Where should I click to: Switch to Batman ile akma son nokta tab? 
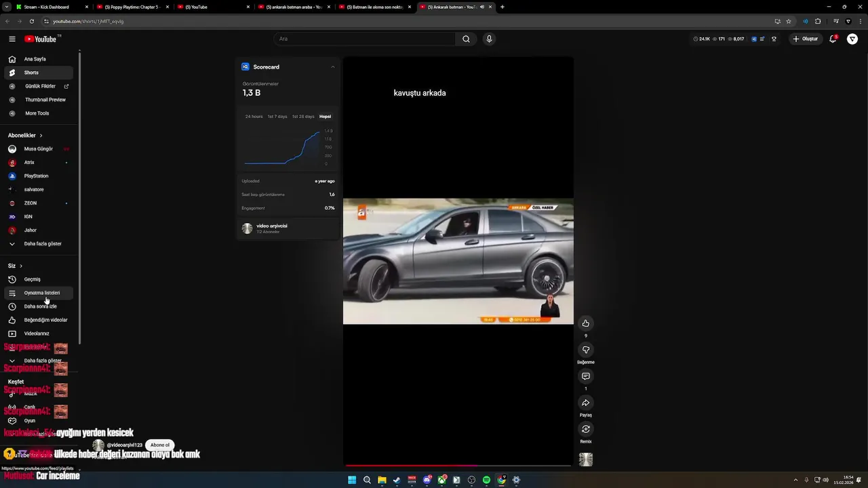[374, 7]
